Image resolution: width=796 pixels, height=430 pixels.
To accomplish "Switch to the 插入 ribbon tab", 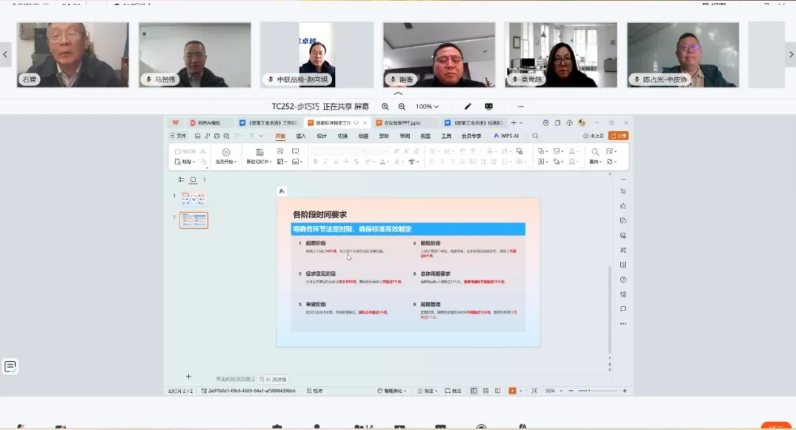I will pyautogui.click(x=300, y=136).
